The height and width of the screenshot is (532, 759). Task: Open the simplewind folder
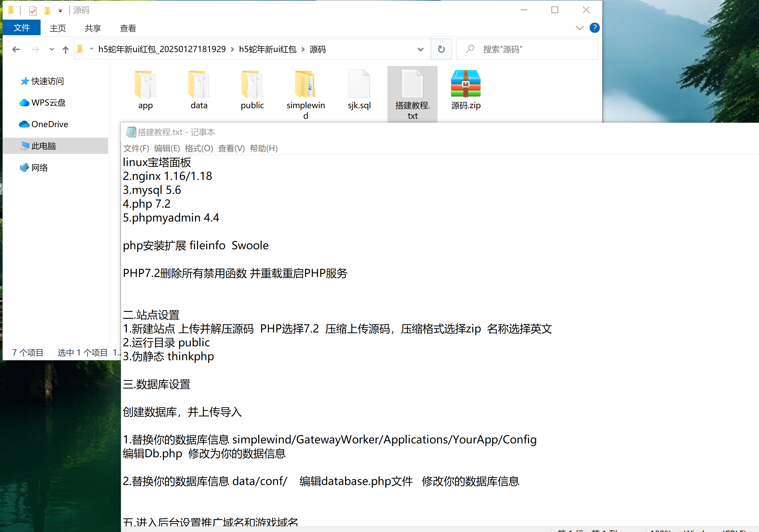306,94
